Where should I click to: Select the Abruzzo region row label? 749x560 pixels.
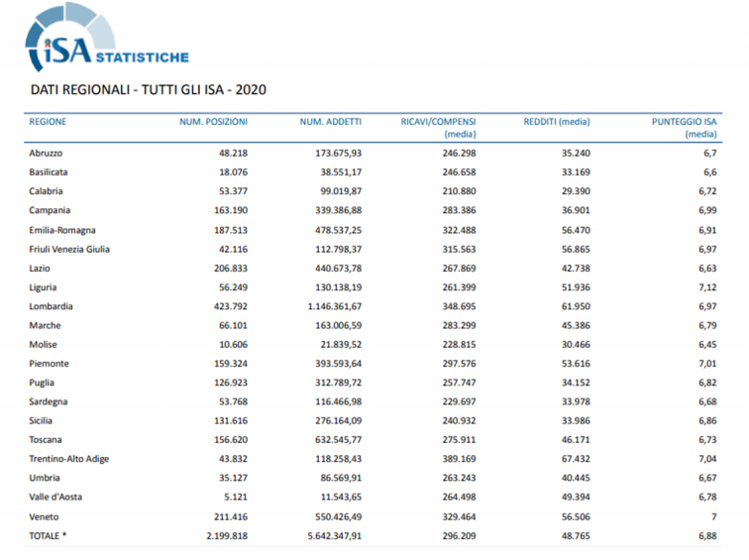coord(46,154)
